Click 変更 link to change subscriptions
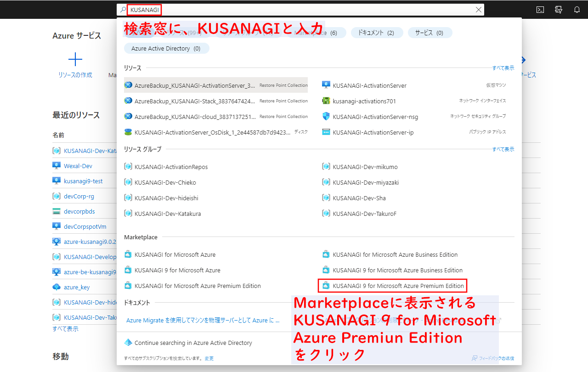Image resolution: width=588 pixels, height=372 pixels. pos(209,358)
